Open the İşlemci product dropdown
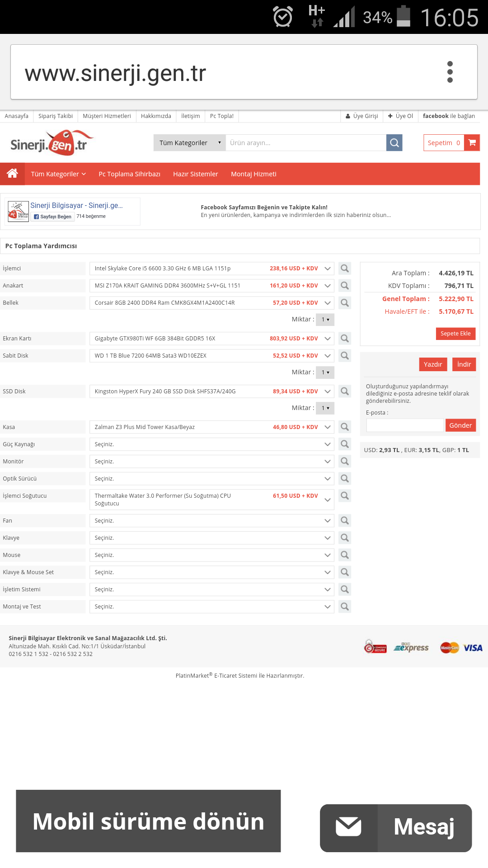This screenshot has width=488, height=868. [212, 269]
